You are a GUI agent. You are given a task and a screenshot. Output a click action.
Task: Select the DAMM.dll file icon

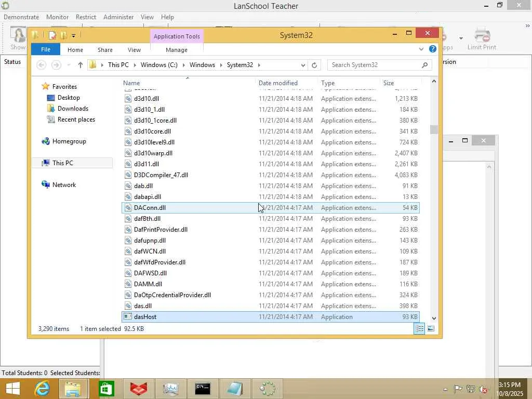pos(128,284)
